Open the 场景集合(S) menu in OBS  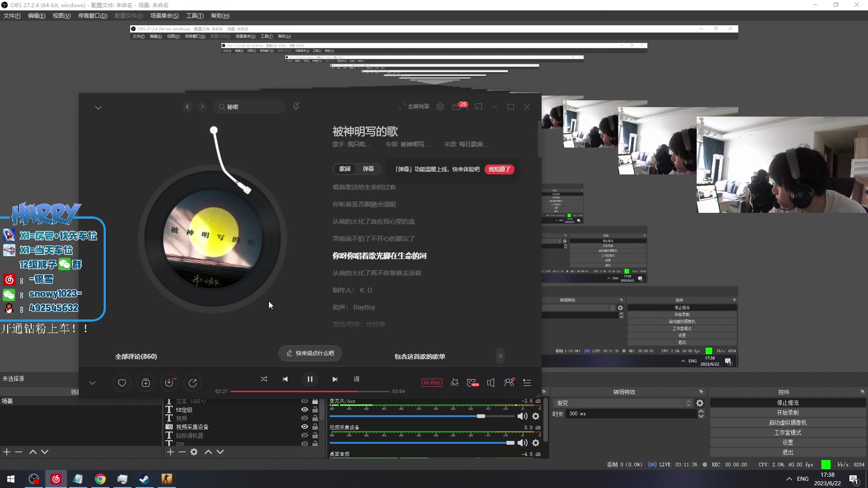click(x=165, y=16)
